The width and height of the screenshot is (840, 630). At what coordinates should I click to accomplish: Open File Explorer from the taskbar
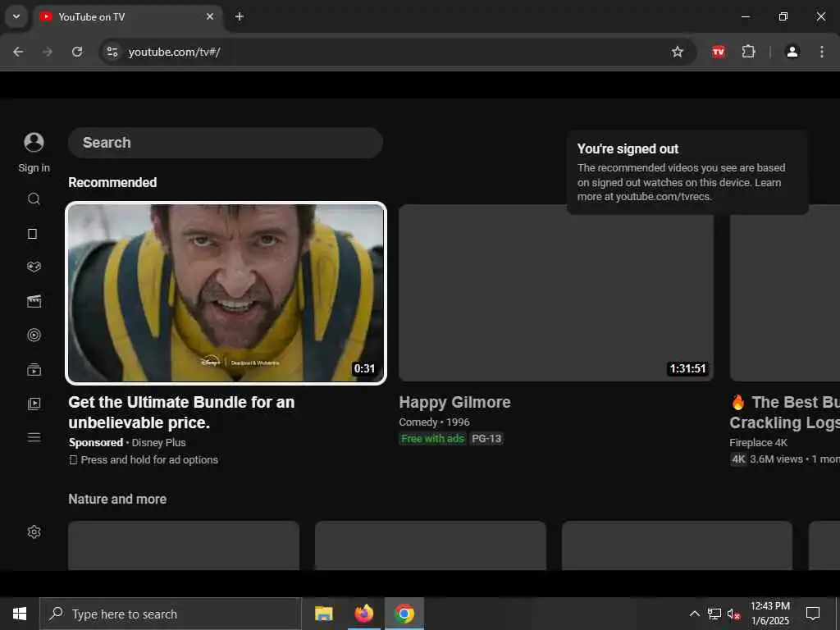323,614
